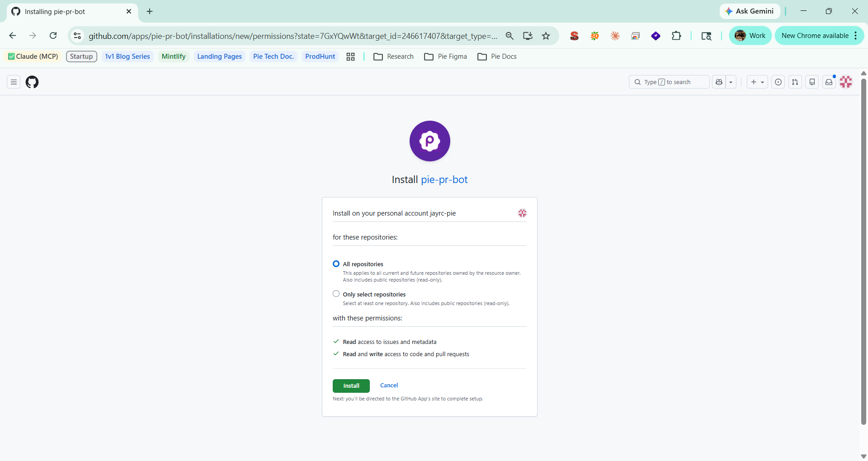Bookmark this page with the star icon
868x461 pixels.
click(x=546, y=36)
